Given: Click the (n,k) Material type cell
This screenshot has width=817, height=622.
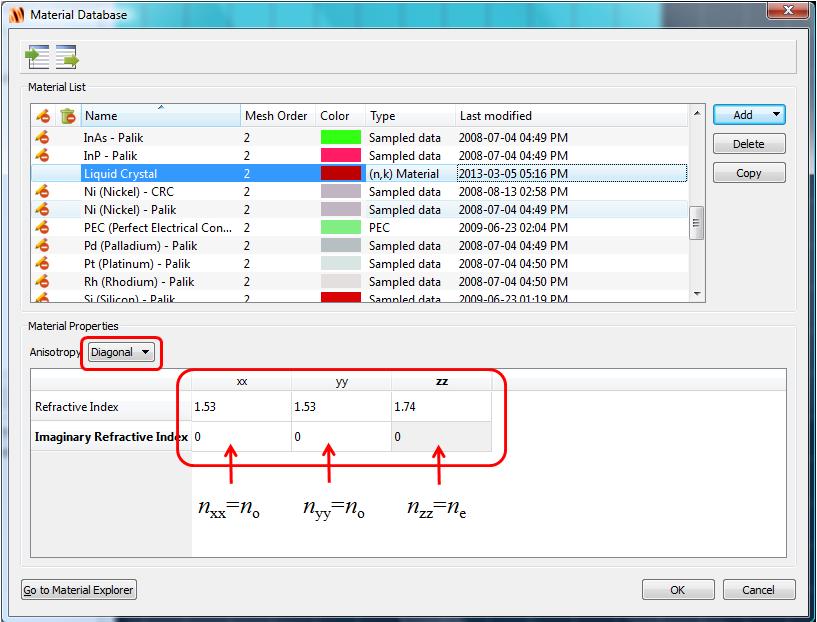Looking at the screenshot, I should 404,173.
